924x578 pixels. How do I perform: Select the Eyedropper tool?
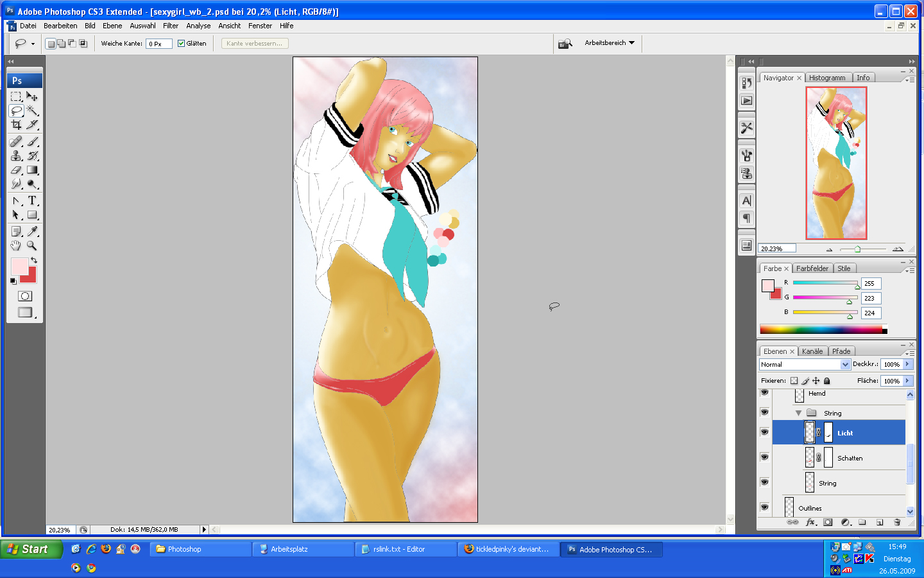(33, 231)
